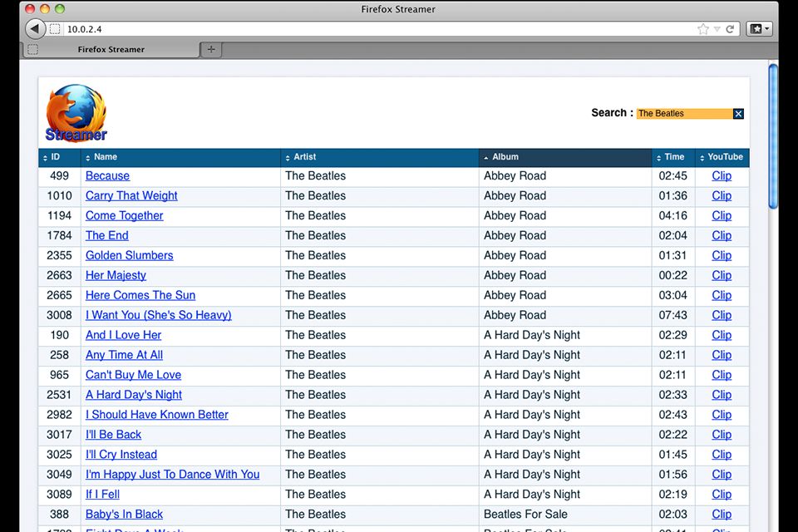Open the song link Any Time At All
The image size is (798, 532).
(124, 355)
